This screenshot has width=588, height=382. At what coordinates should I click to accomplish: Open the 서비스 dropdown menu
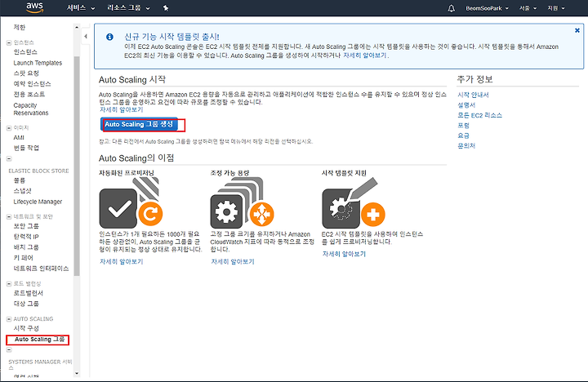pos(81,8)
